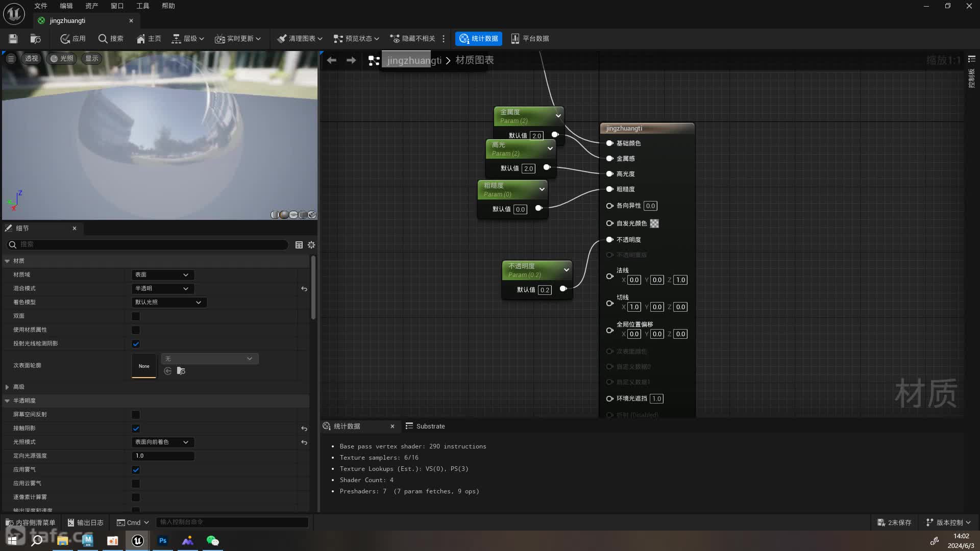
Task: Click the 定向光源强度 value field
Action: tap(163, 456)
